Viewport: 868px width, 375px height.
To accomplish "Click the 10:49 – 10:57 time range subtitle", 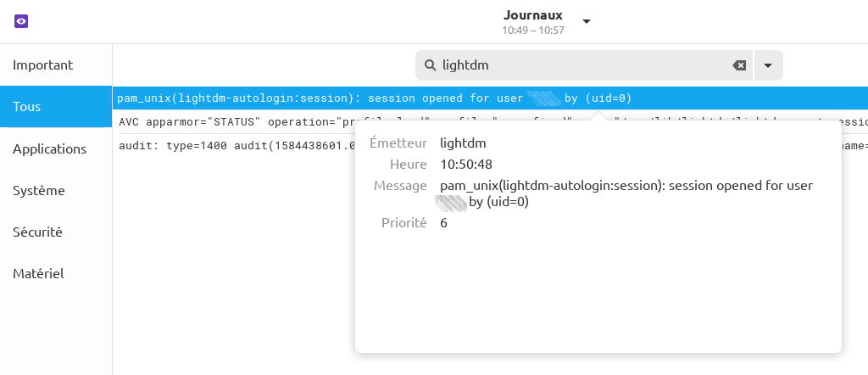I will [533, 30].
